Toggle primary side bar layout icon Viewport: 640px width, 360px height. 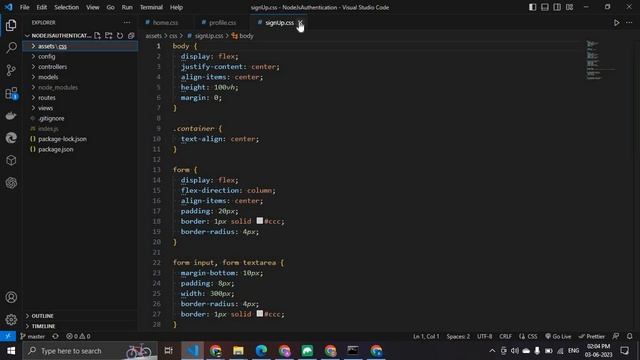tap(532, 7)
